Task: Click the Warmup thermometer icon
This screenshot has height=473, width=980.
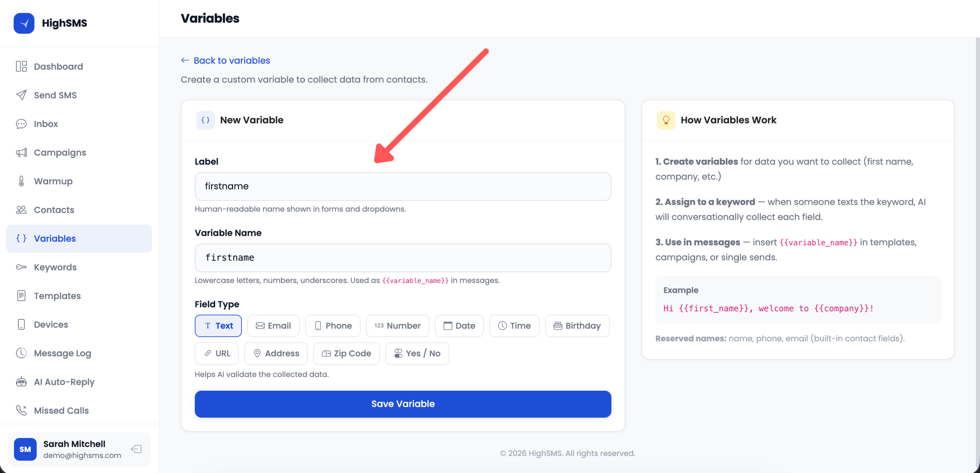Action: (21, 181)
